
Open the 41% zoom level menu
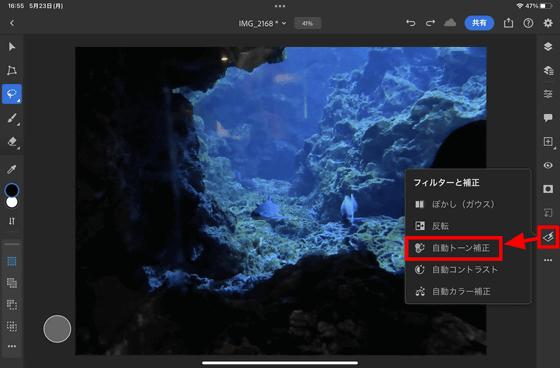(x=308, y=24)
